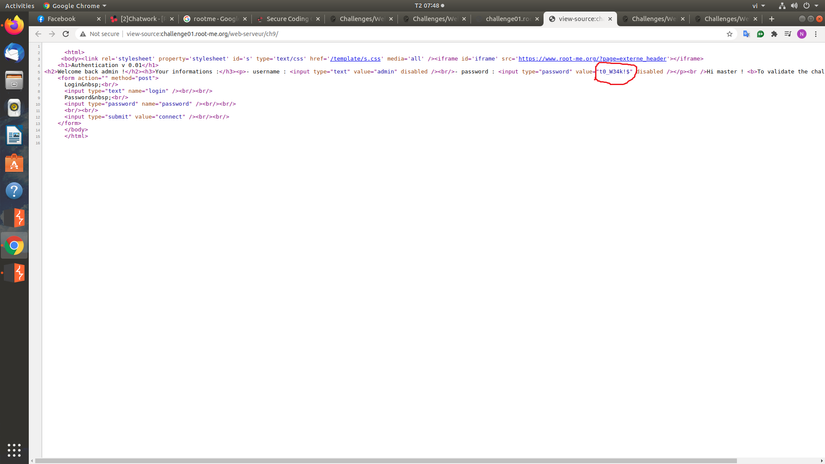Switch to the Facebook tab

(66, 18)
